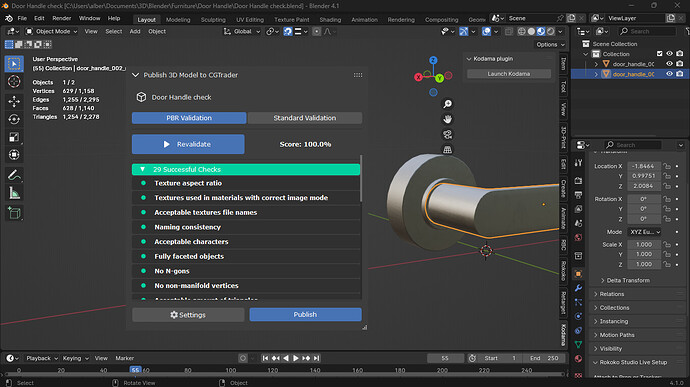Image resolution: width=690 pixels, height=387 pixels.
Task: Select Standard Validation mode
Action: [305, 118]
